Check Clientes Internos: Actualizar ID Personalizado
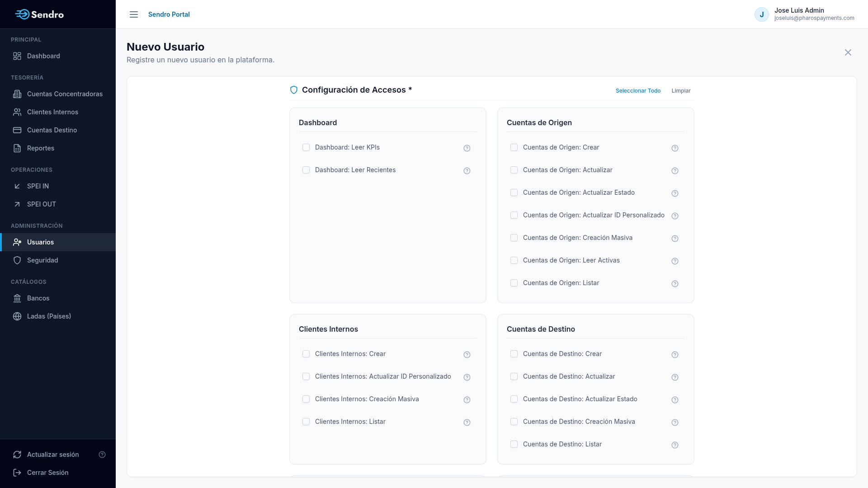Screen dimensions: 868x488 [306, 376]
